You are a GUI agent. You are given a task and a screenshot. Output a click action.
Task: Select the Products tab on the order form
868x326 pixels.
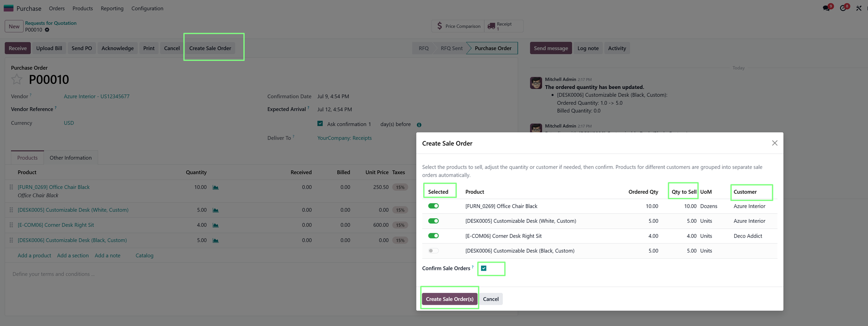pyautogui.click(x=28, y=158)
